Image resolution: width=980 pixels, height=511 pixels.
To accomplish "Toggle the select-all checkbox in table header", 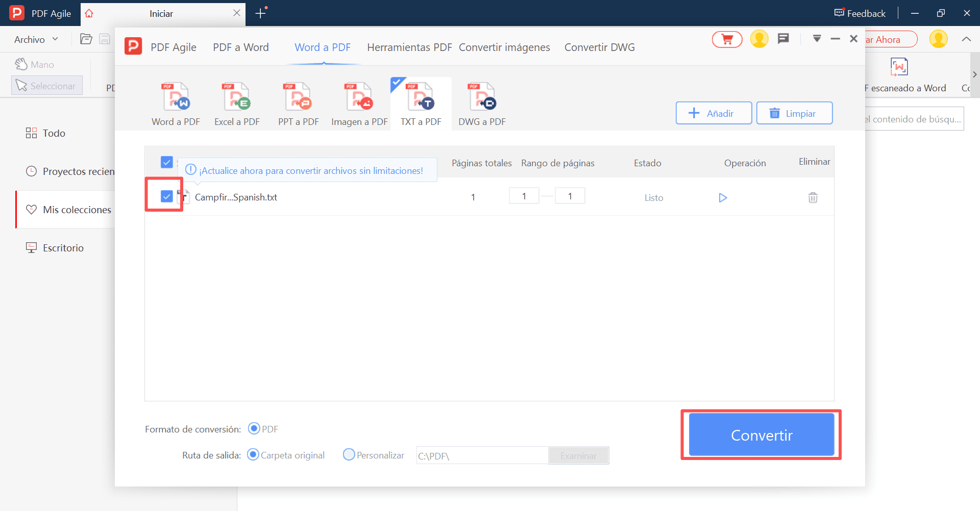I will (x=166, y=162).
